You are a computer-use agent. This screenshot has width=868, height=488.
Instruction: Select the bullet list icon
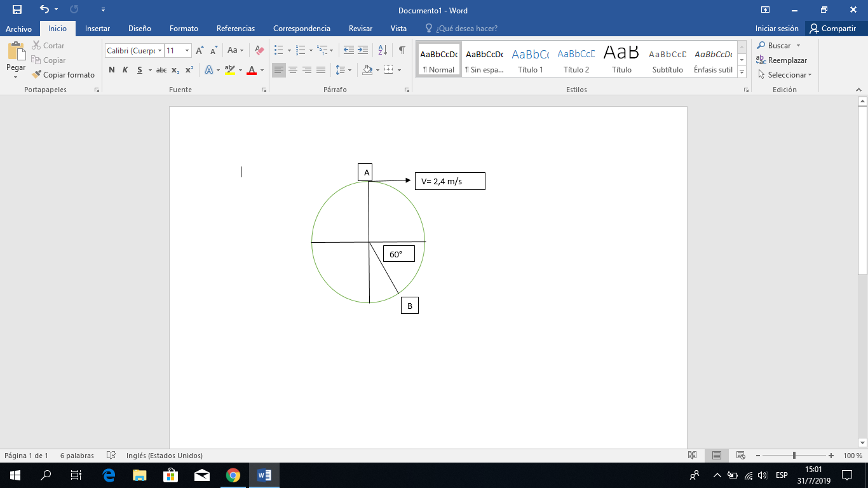(x=278, y=50)
